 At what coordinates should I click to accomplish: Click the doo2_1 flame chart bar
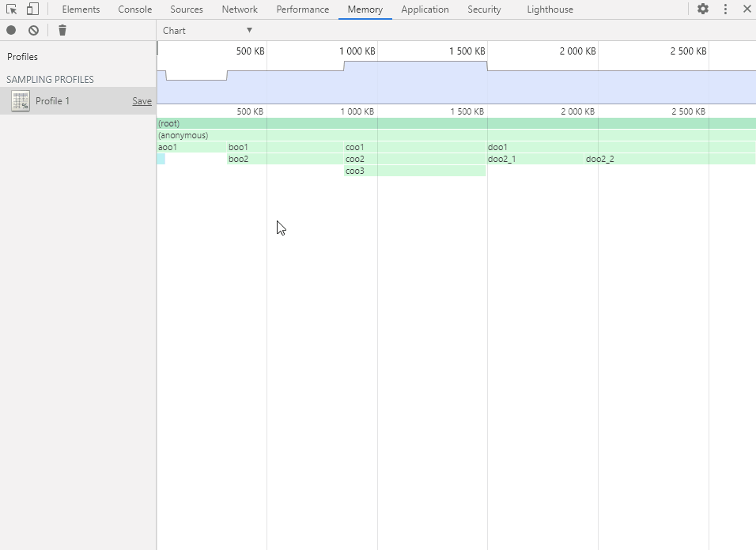(535, 159)
